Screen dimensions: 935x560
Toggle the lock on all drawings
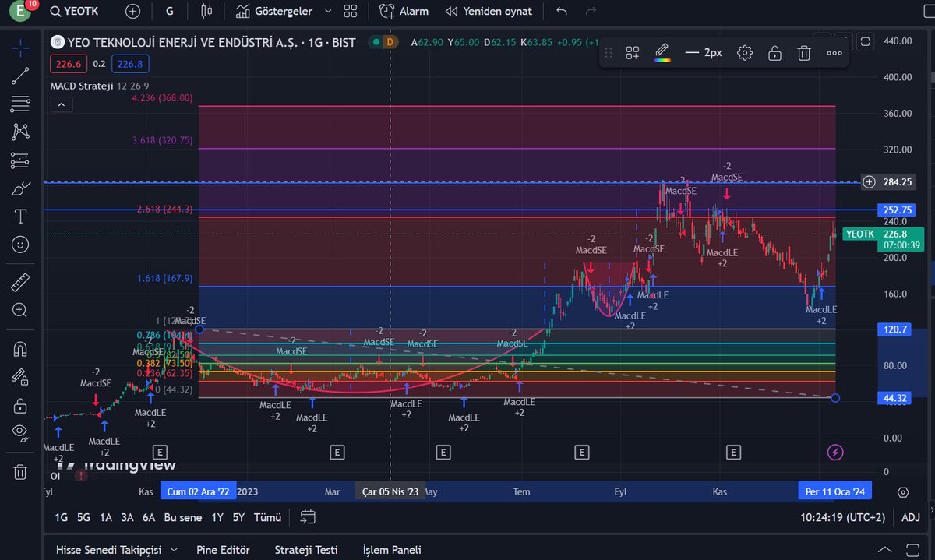coord(20,405)
